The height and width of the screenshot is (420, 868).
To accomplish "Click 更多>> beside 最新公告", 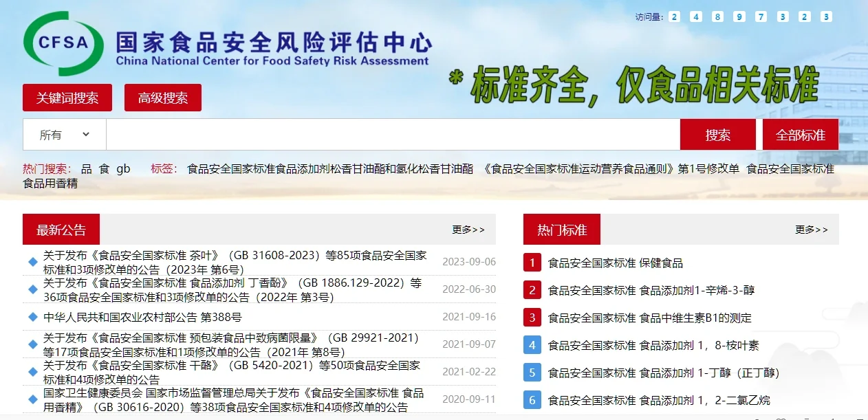I will tap(468, 230).
